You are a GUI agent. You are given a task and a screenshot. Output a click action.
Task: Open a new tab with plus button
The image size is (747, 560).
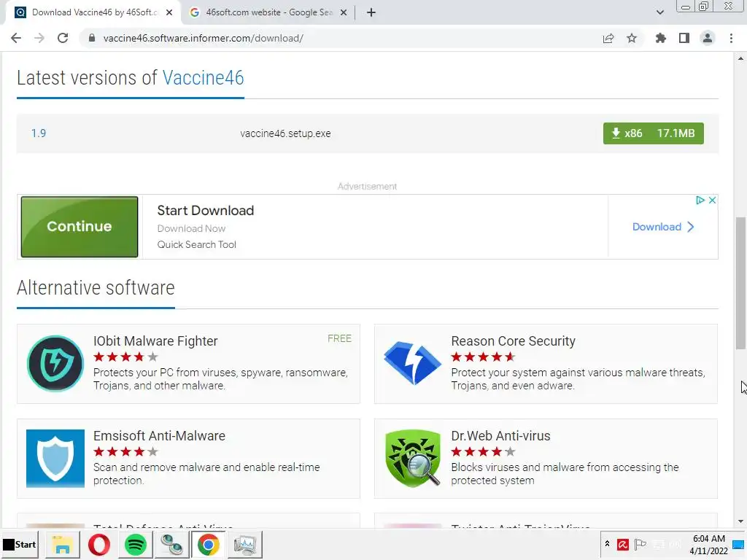tap(371, 12)
